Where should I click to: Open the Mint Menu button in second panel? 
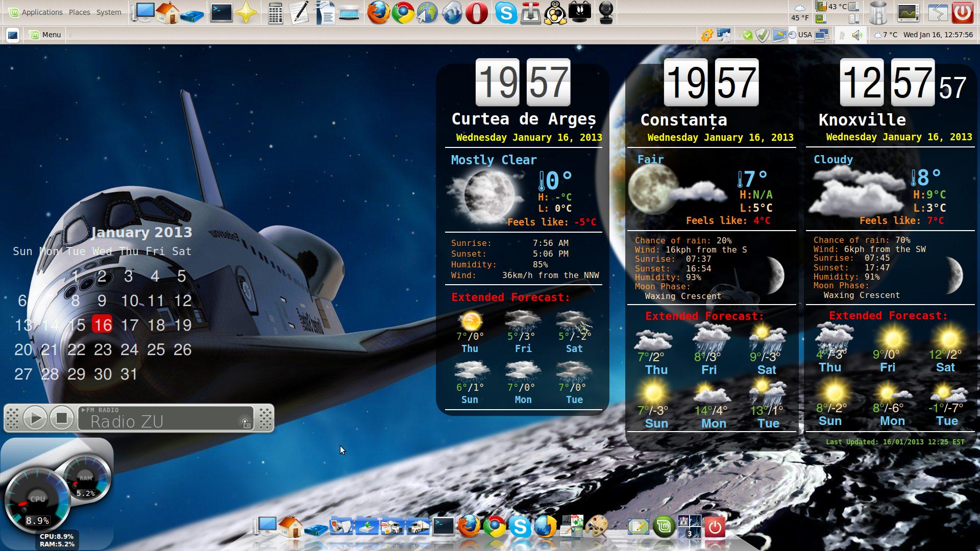pyautogui.click(x=45, y=35)
